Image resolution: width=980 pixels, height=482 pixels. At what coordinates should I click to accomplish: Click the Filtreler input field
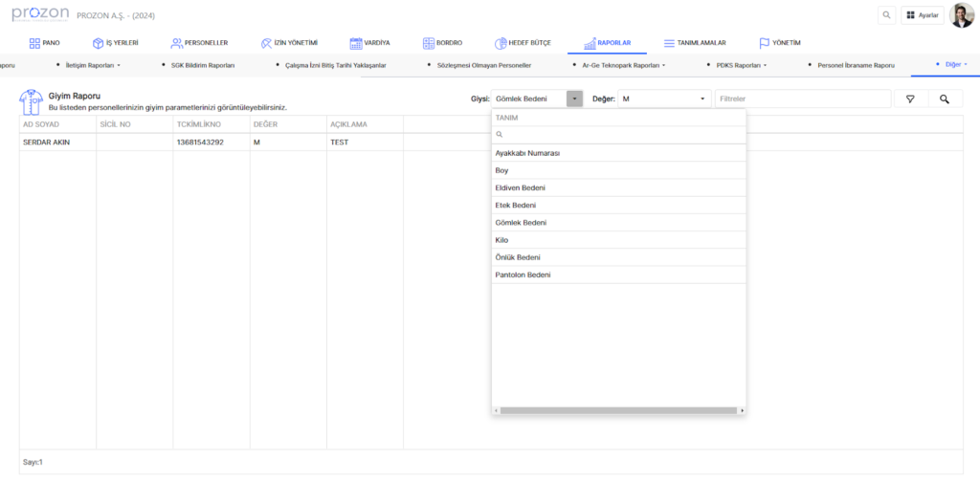pyautogui.click(x=801, y=99)
